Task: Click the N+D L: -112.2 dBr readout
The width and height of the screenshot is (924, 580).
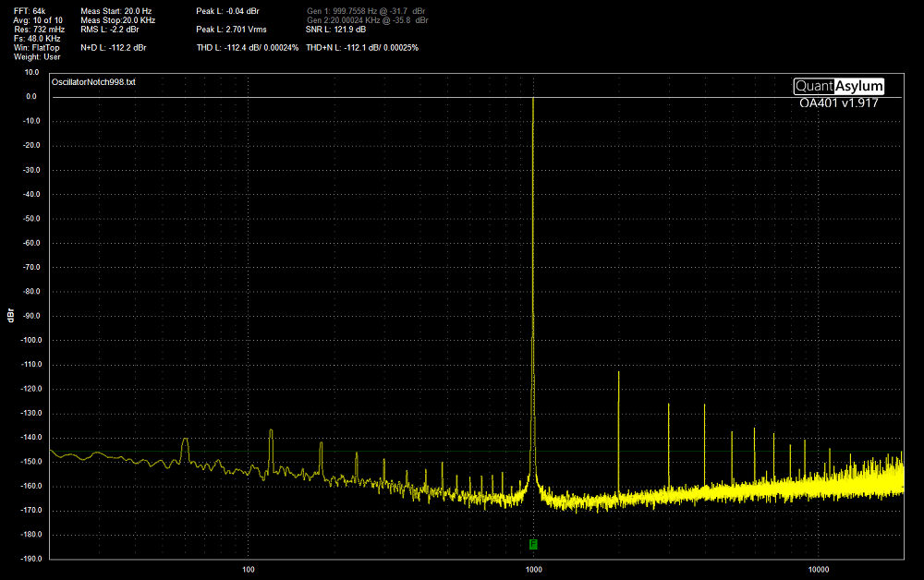Action: [113, 47]
